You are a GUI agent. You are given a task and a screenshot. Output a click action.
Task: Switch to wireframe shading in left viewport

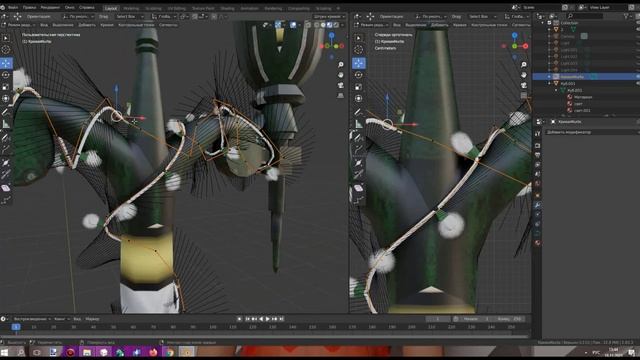[317, 25]
